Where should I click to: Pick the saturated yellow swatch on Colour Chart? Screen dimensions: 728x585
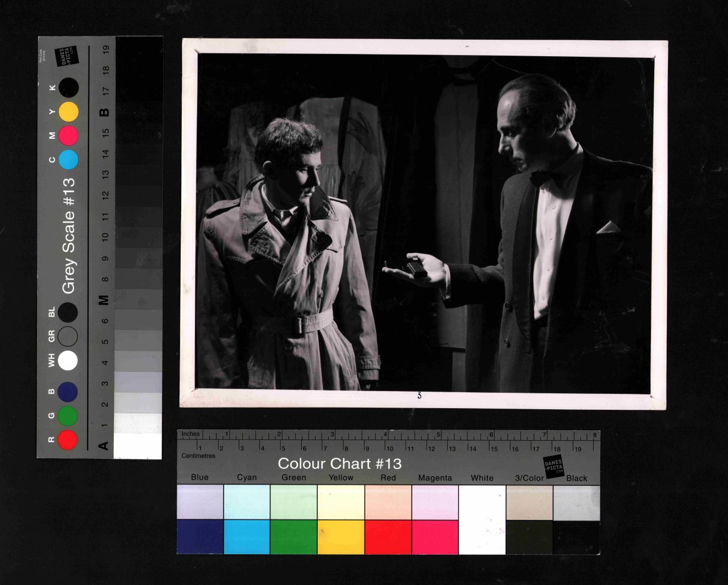tap(341, 537)
